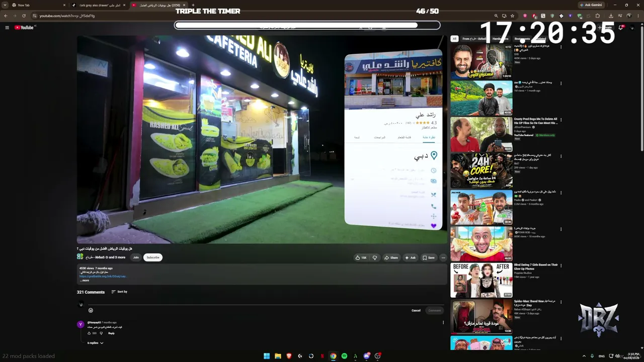
Task: Open the zoom magnifier icon in the address bar
Action: tap(496, 16)
